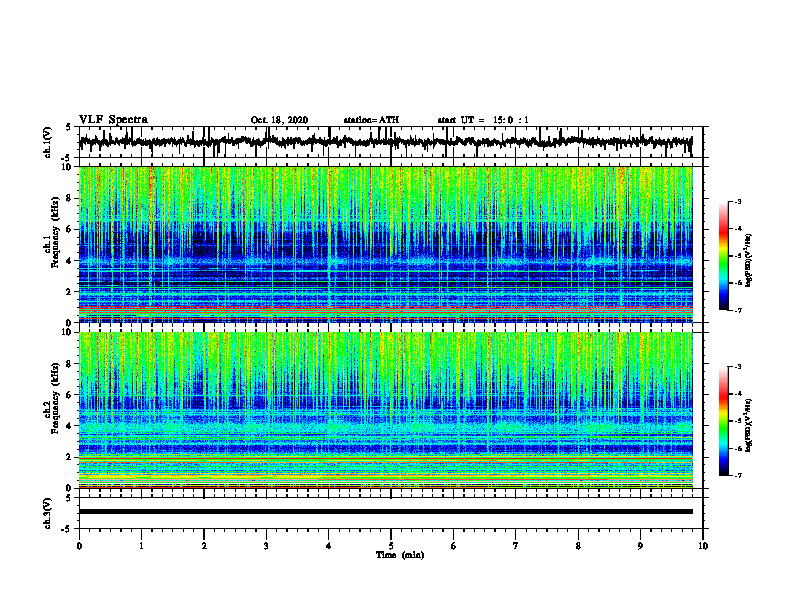792x612 pixels.
Task: Click the "-7" label on ch.2 colorbar
Action: 738,476
